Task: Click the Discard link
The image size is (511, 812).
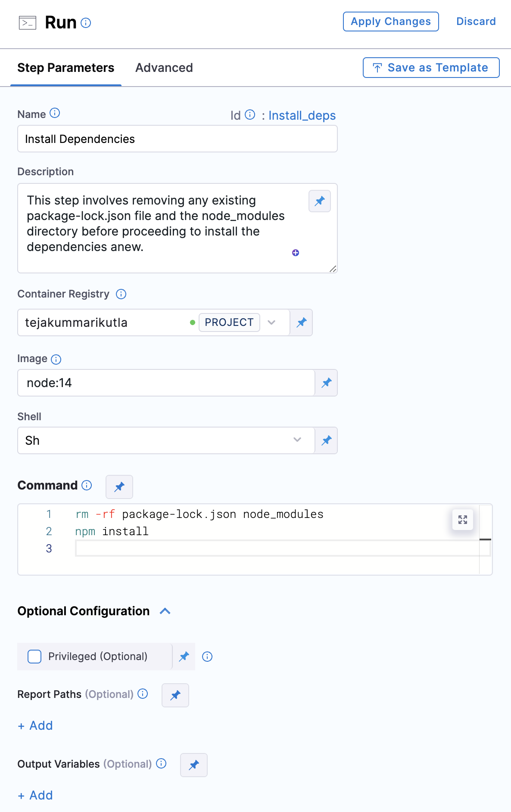Action: click(476, 22)
